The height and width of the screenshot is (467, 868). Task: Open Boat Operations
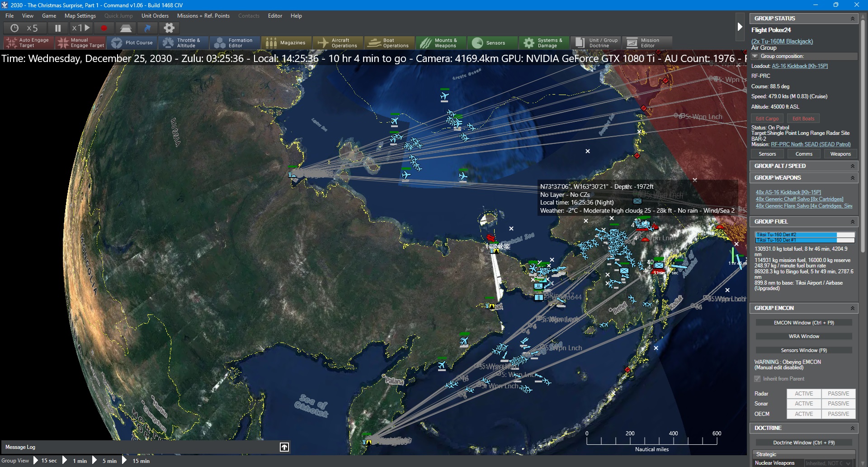coord(389,43)
